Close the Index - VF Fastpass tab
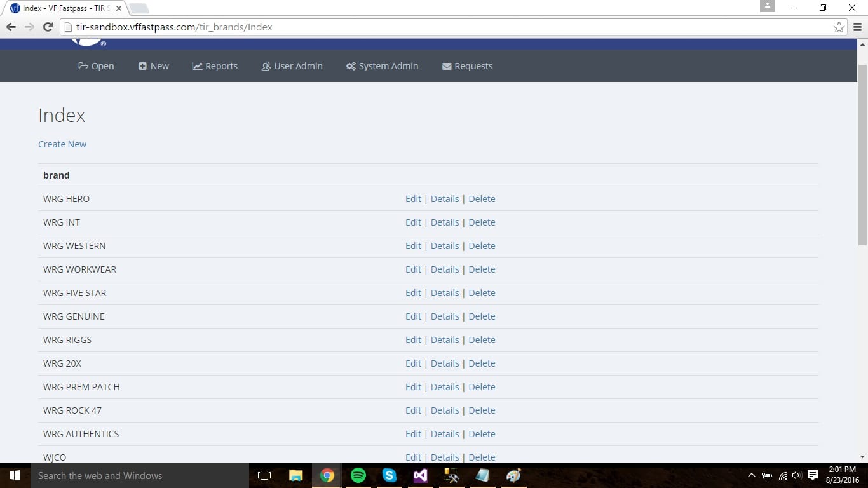The height and width of the screenshot is (488, 868). [x=118, y=8]
